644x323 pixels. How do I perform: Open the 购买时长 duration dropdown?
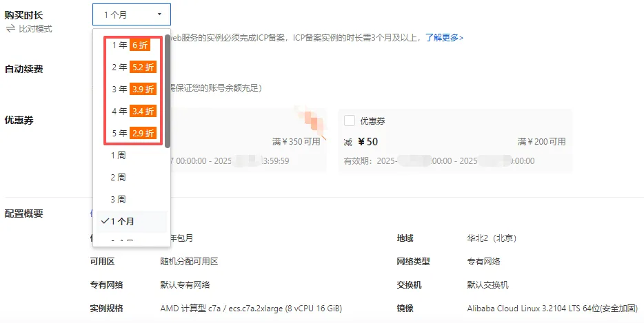click(x=132, y=14)
